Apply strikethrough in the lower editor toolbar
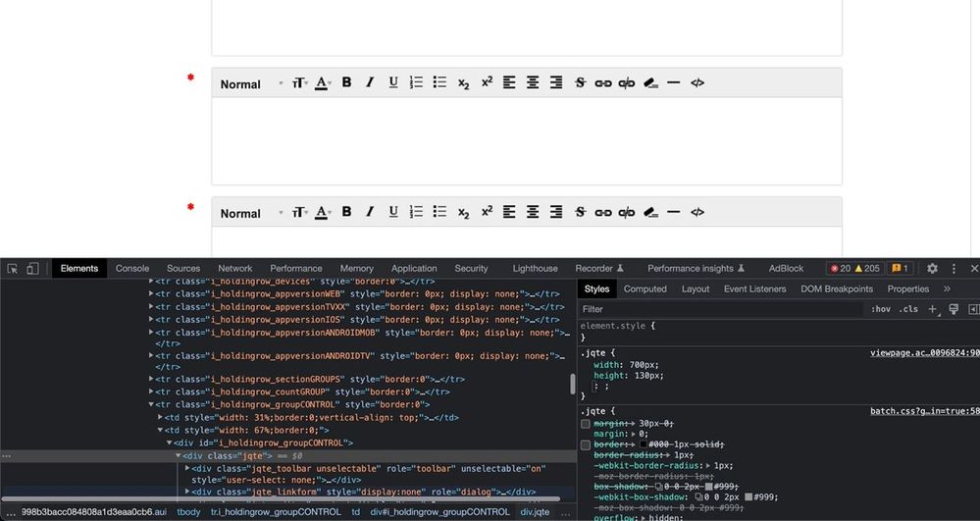The height and width of the screenshot is (521, 980). 580,212
